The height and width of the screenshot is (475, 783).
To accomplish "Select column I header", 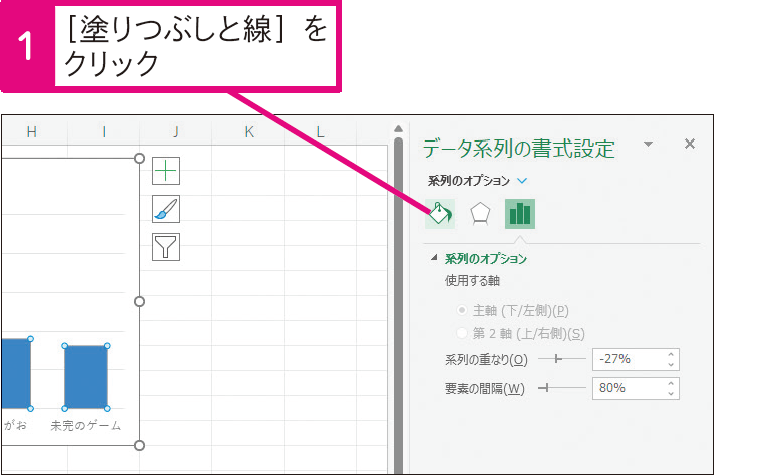I will point(104,131).
